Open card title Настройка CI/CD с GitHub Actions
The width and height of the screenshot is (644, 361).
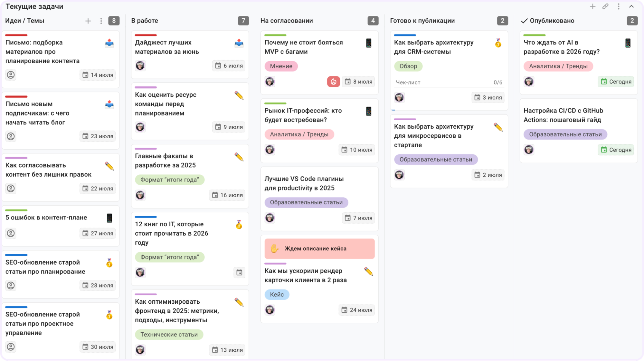563,115
